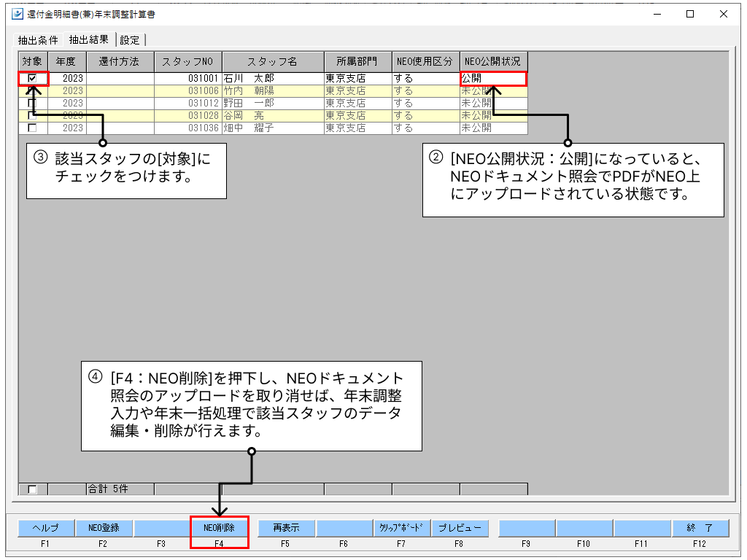This screenshot has height=560, width=747.
Task: Click the する cell in 竹内 朝陽 row
Action: [425, 90]
